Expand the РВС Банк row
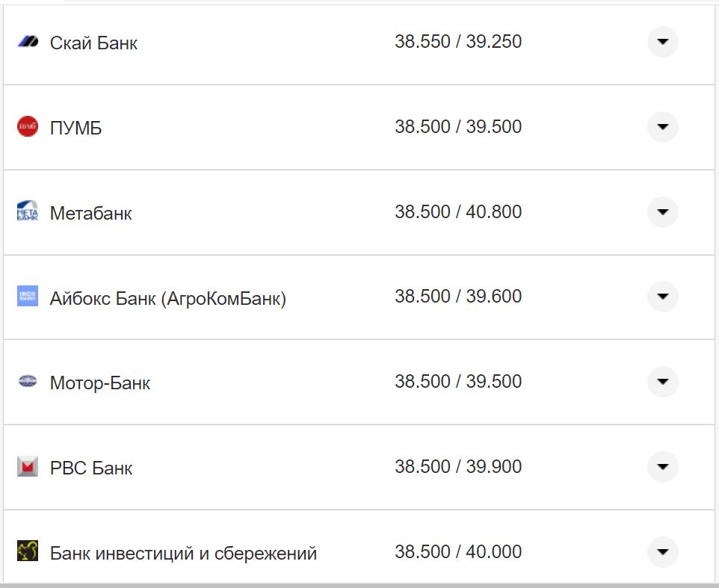The width and height of the screenshot is (719, 588). (662, 467)
